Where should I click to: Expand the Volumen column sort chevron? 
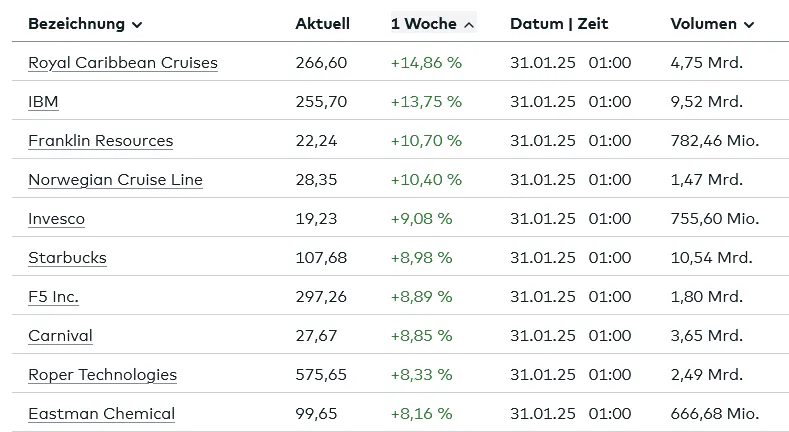(x=749, y=25)
